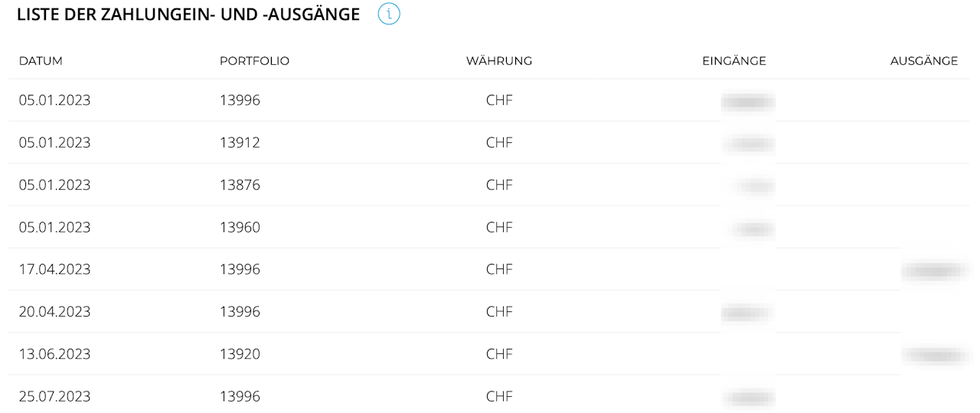Select portfolio number 13920

coord(240,354)
